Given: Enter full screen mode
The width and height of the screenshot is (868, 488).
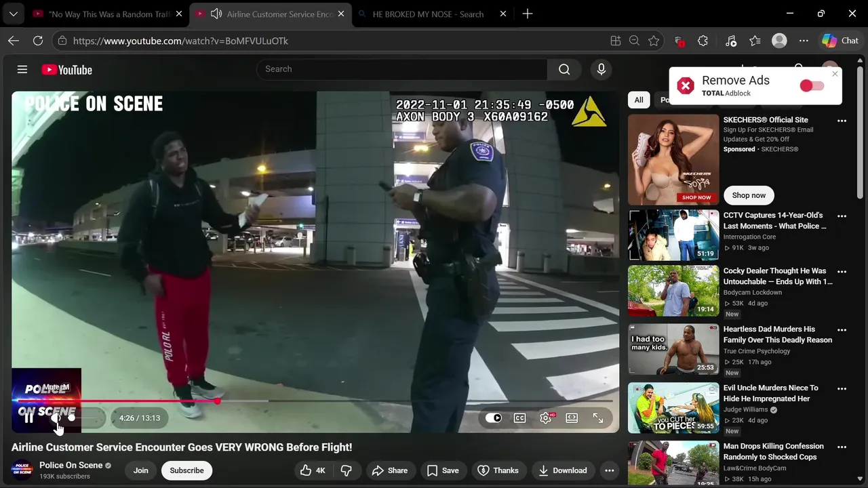Looking at the screenshot, I should point(598,418).
